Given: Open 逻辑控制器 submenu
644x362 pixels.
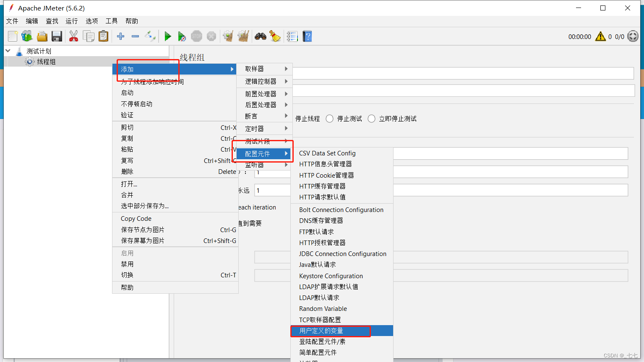Looking at the screenshot, I should 264,81.
